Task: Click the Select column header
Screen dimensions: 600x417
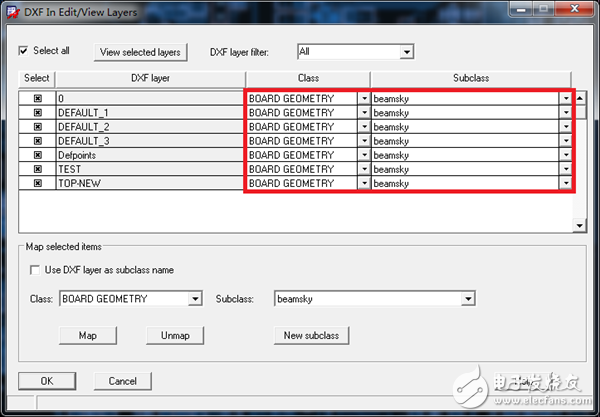Action: [37, 78]
